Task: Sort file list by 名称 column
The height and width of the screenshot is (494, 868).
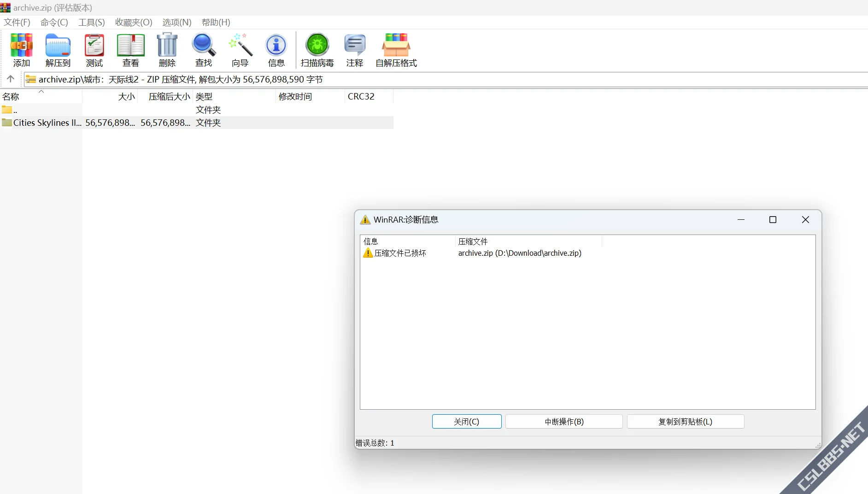Action: (41, 96)
